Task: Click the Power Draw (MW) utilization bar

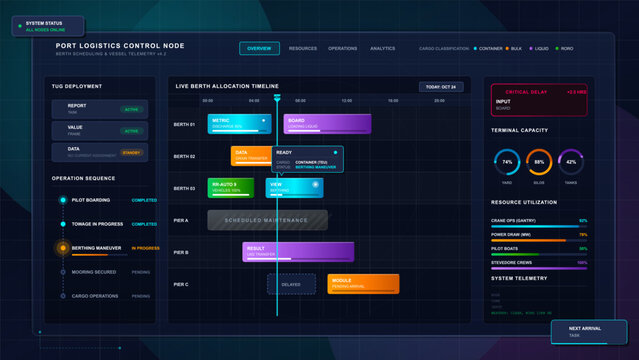Action: 539,240
